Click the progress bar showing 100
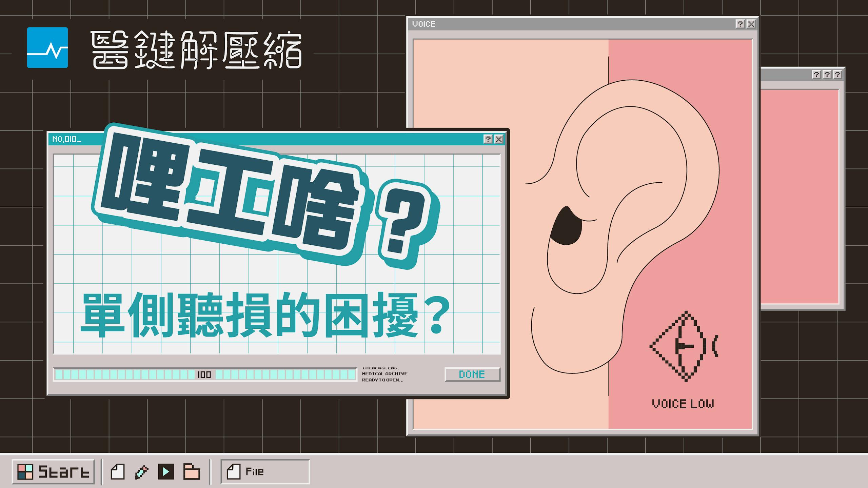868x488 pixels. [x=205, y=374]
